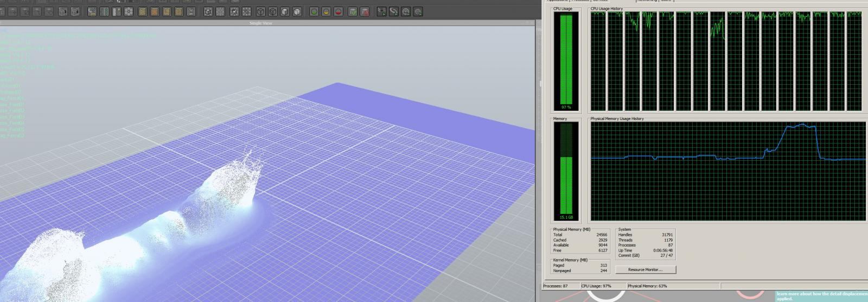
Task: Click the dotted cluster icon before tan squares
Action: pyautogui.click(x=129, y=11)
